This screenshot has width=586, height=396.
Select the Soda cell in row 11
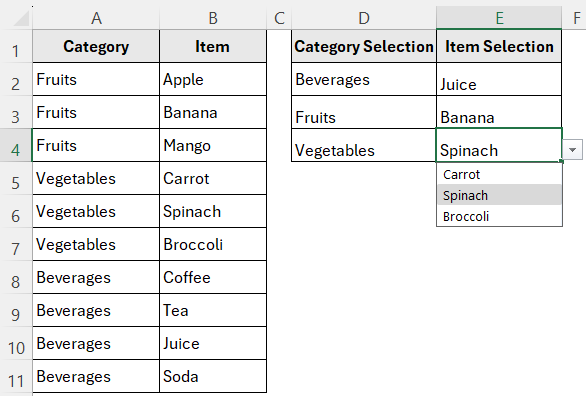(213, 376)
